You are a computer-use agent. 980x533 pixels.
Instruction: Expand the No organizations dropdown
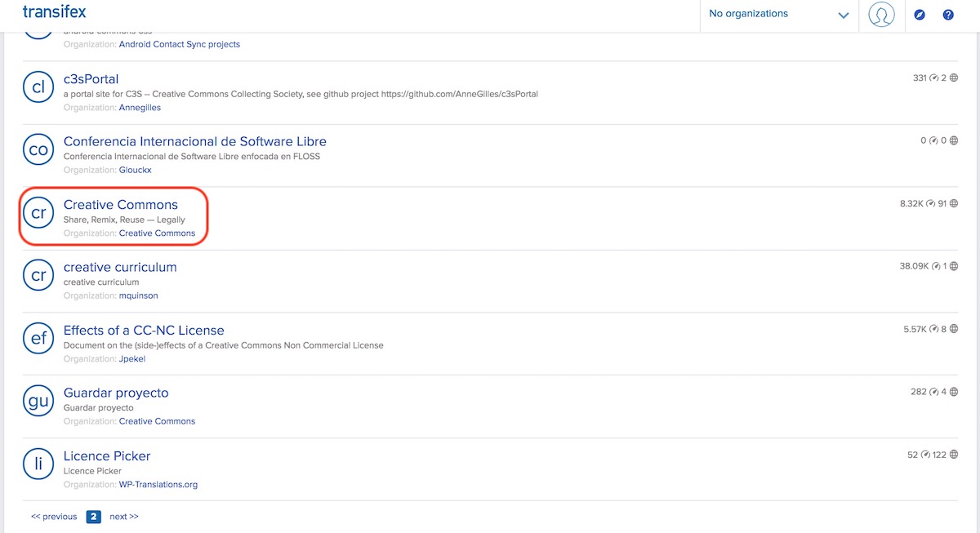pyautogui.click(x=778, y=15)
